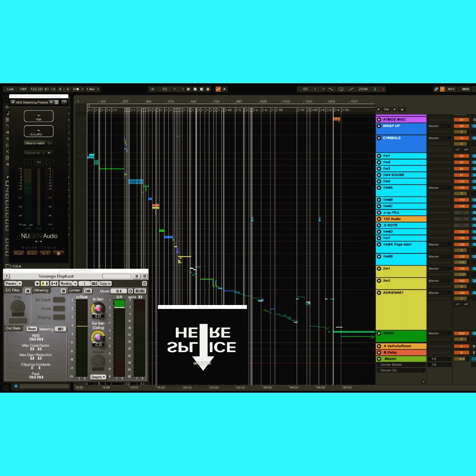Image resolution: width=476 pixels, height=476 pixels.
Task: Click the TAP tempo button
Action: 23,89
